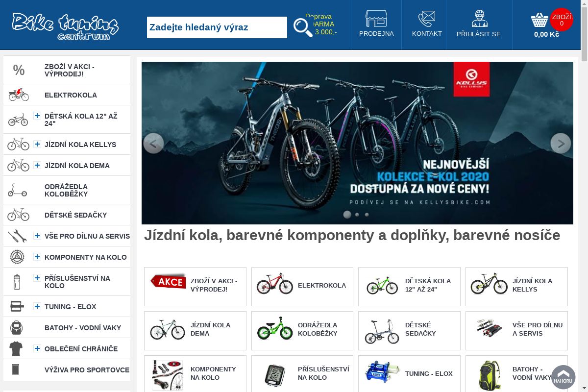Screen dimensions: 588x392
Task: Click the container icon beside Výživa pro sportovce
Action: coord(16,369)
